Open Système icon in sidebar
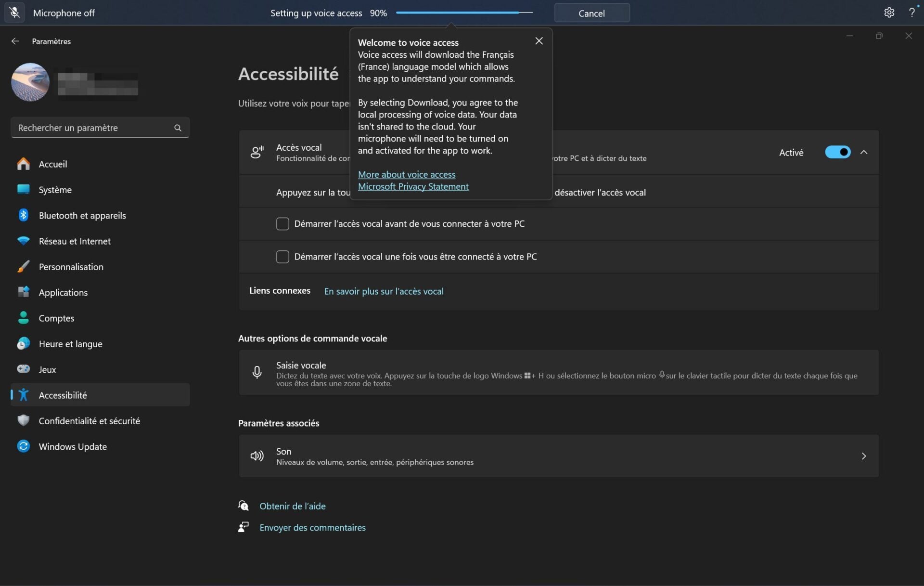The height and width of the screenshot is (586, 924). tap(23, 189)
